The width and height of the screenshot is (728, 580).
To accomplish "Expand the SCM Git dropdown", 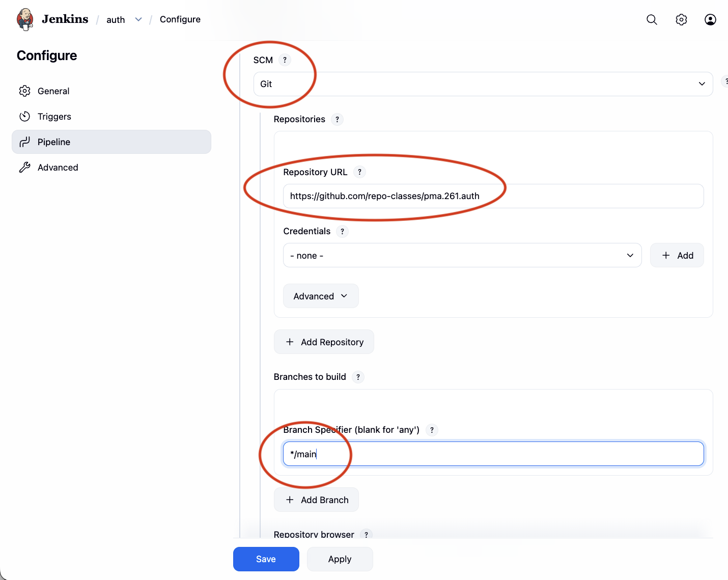I will pyautogui.click(x=483, y=84).
